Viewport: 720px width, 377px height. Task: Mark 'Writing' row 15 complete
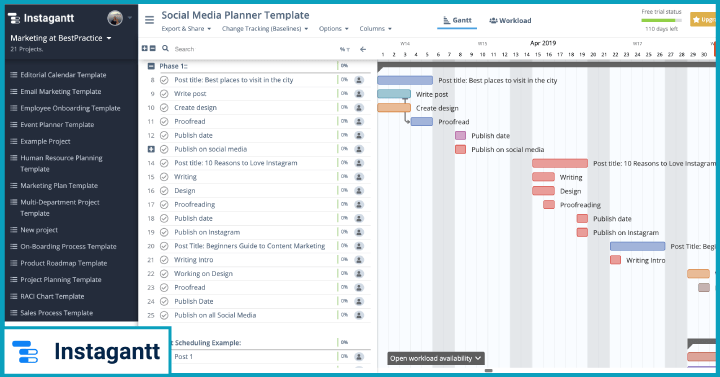(164, 177)
